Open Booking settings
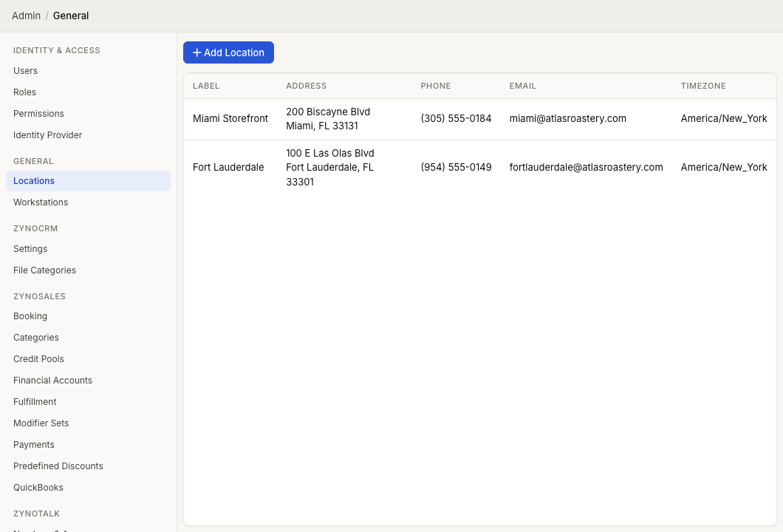Image resolution: width=783 pixels, height=532 pixels. [89, 316]
